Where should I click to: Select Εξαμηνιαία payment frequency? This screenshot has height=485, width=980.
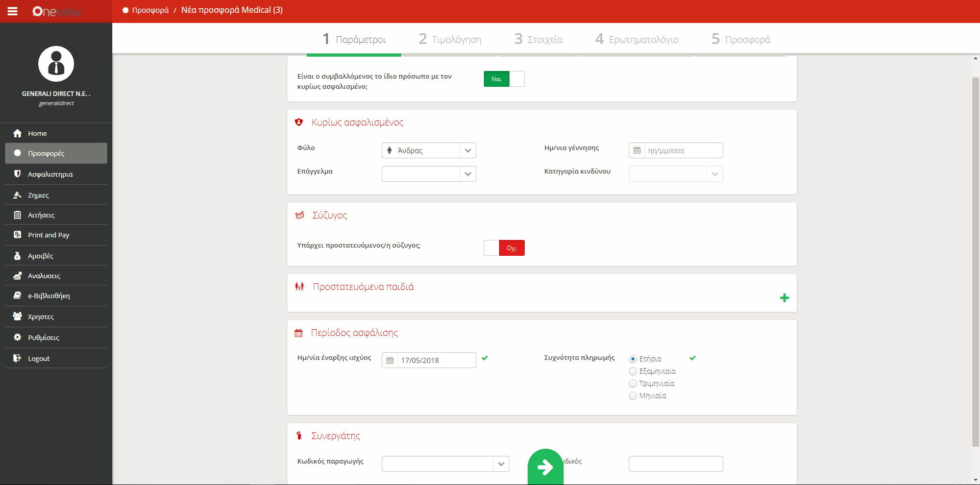pos(633,371)
